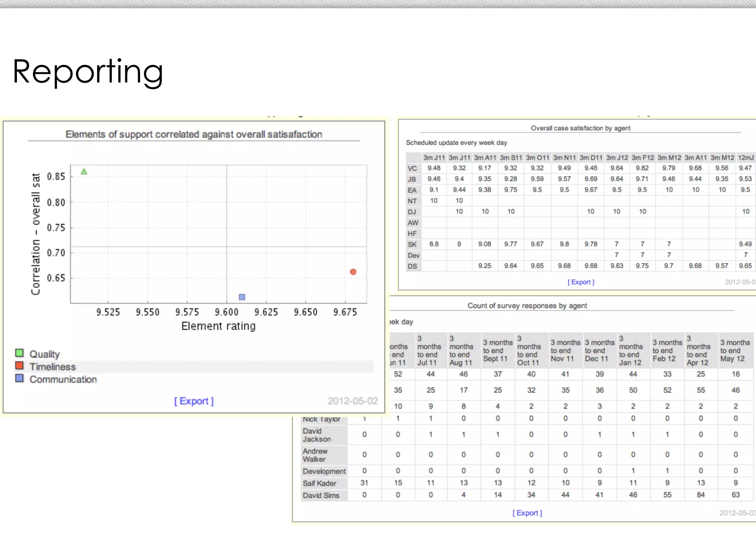This screenshot has width=756, height=534.
Task: Select the SK agent row header
Action: (x=412, y=245)
